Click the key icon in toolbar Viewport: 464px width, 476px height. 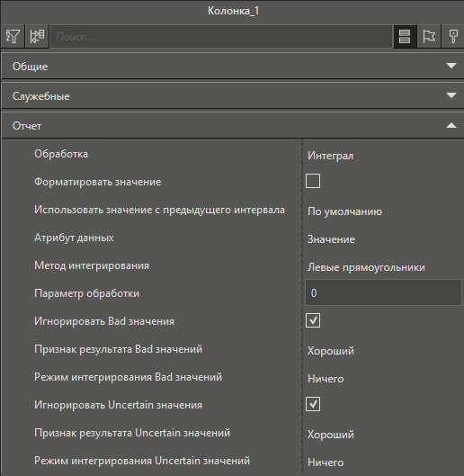coord(453,36)
